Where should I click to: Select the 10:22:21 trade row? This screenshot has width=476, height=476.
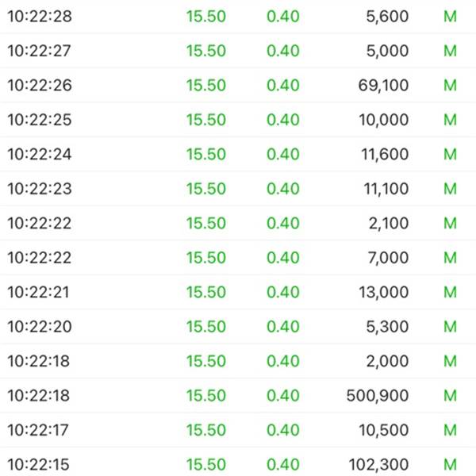(238, 292)
